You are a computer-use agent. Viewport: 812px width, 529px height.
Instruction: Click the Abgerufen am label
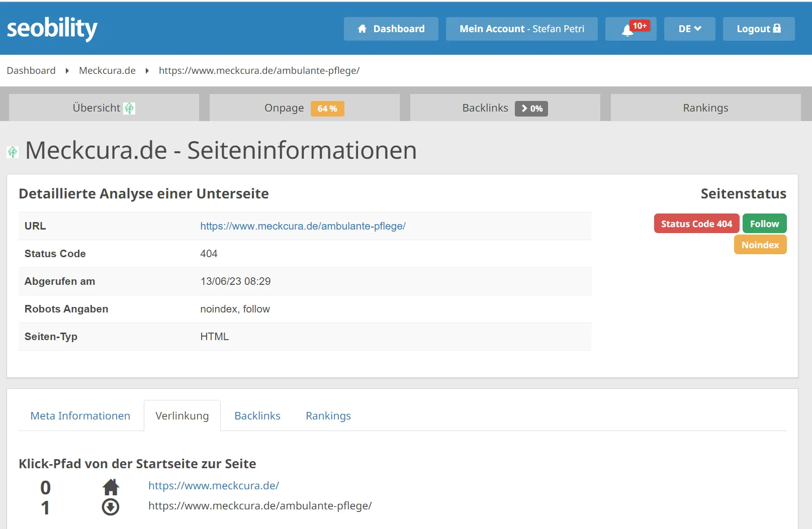tap(60, 281)
